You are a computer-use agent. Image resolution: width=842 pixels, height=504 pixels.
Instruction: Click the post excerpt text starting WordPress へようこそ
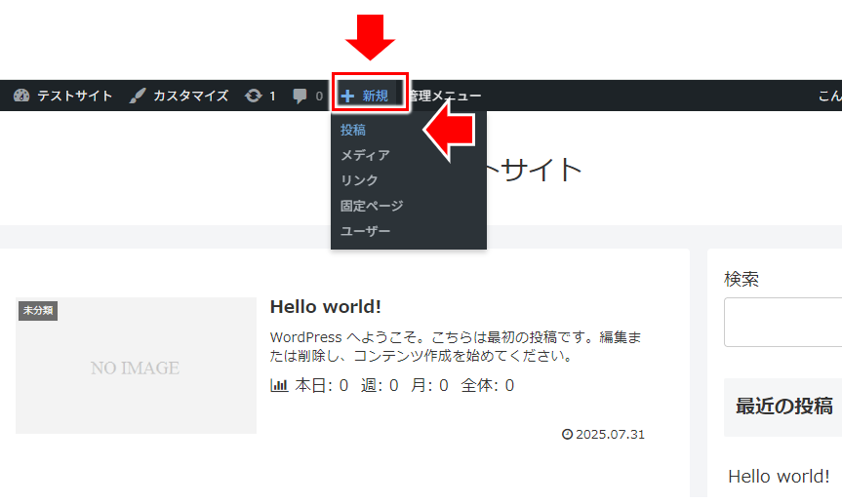pyautogui.click(x=456, y=346)
